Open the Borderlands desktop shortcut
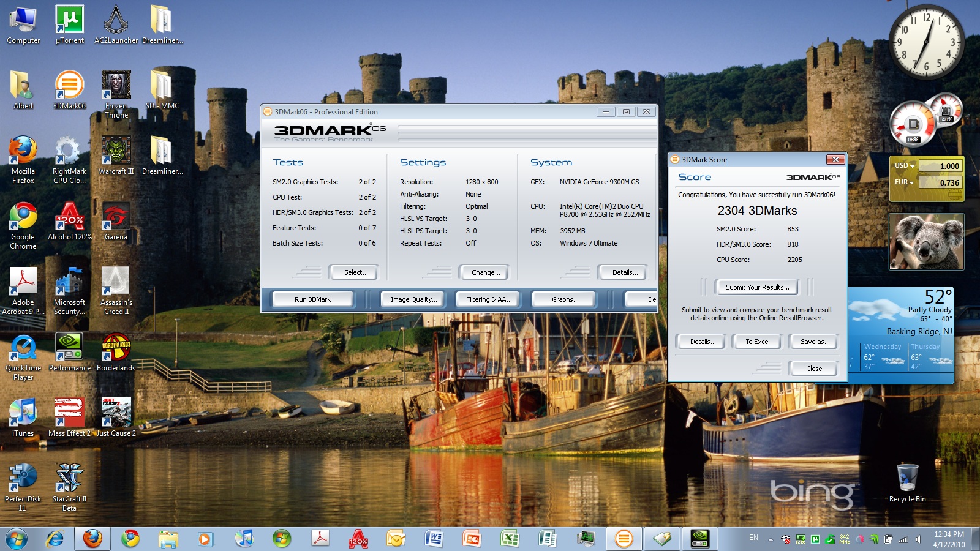Image resolution: width=980 pixels, height=551 pixels. 116,348
